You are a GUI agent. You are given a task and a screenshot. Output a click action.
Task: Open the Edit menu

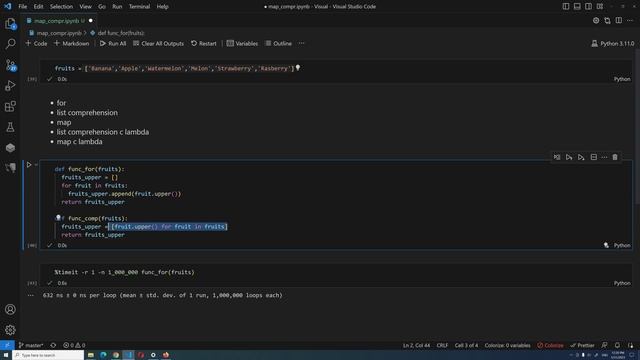point(38,7)
